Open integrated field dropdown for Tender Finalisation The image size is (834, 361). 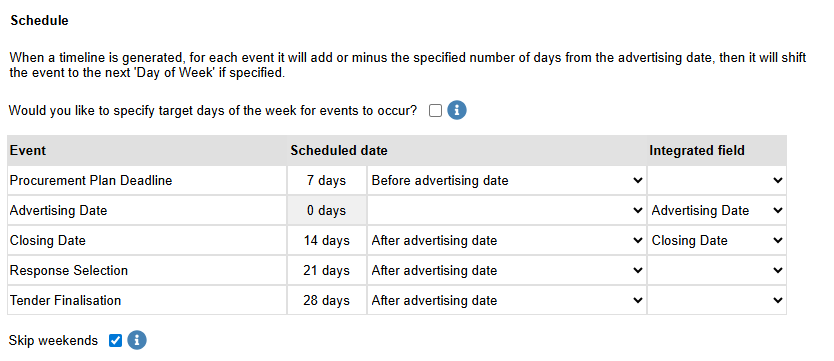tap(716, 300)
